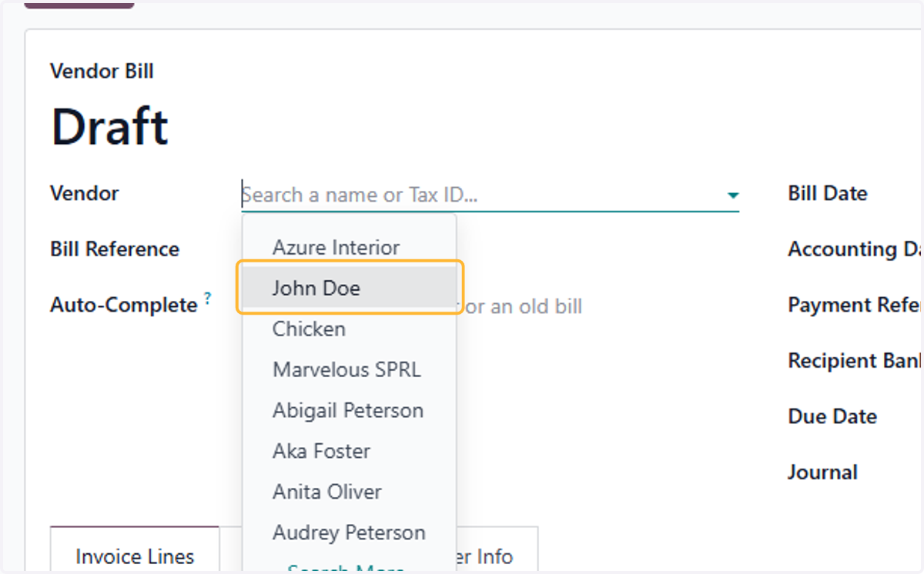The width and height of the screenshot is (924, 574).
Task: Pick Chicken from the vendor list
Action: point(350,329)
